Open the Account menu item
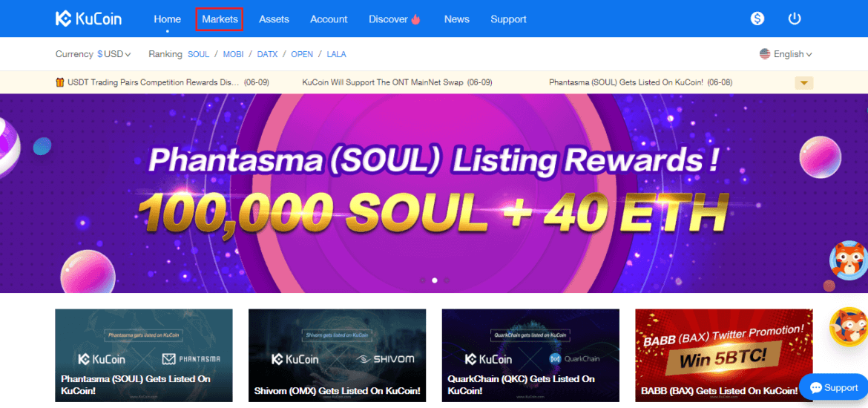This screenshot has width=868, height=408. click(x=329, y=19)
